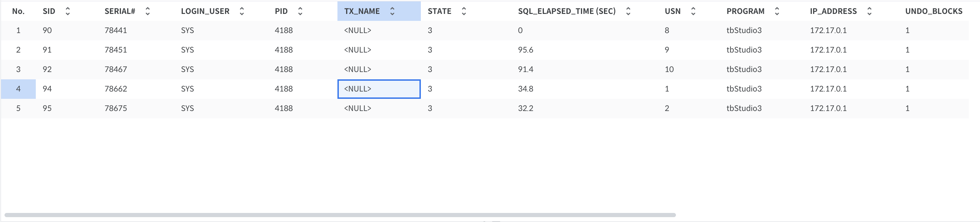Select row number 4
The height and width of the screenshot is (222, 980).
point(18,89)
